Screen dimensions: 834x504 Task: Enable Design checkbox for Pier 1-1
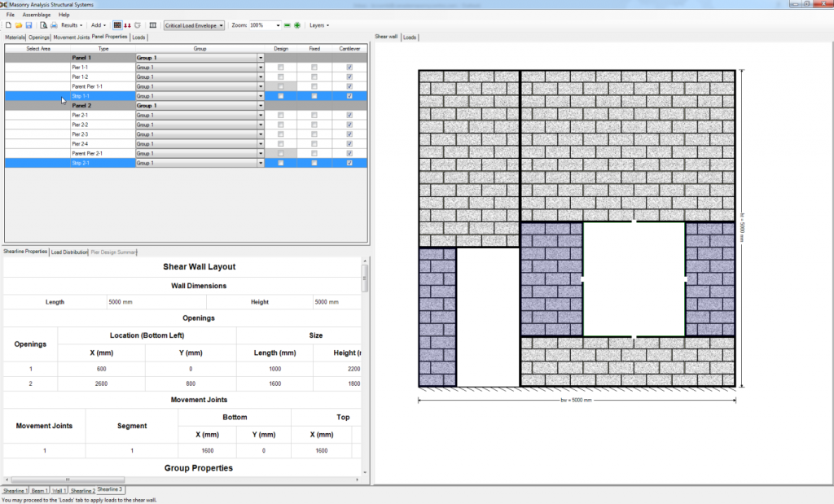tap(281, 67)
